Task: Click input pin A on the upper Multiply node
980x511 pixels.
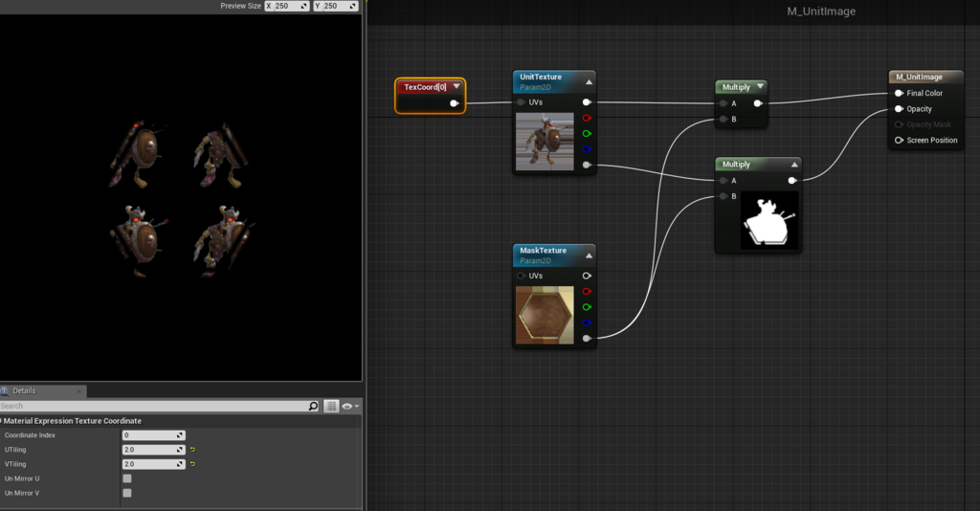Action: point(724,103)
